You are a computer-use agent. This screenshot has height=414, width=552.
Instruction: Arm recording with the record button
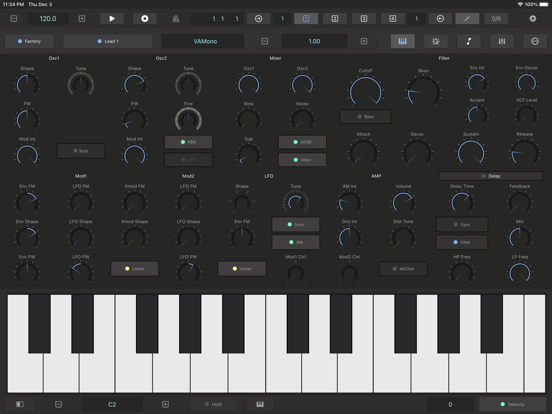(145, 19)
